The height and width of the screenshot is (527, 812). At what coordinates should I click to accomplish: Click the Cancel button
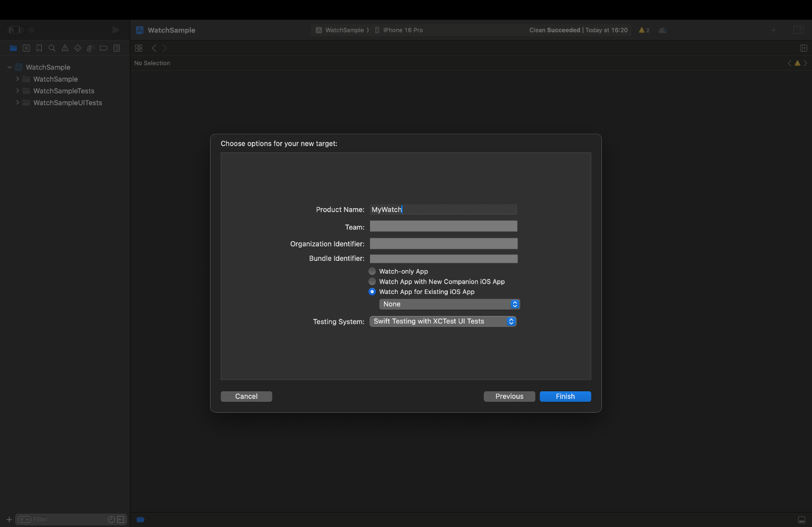pyautogui.click(x=246, y=397)
